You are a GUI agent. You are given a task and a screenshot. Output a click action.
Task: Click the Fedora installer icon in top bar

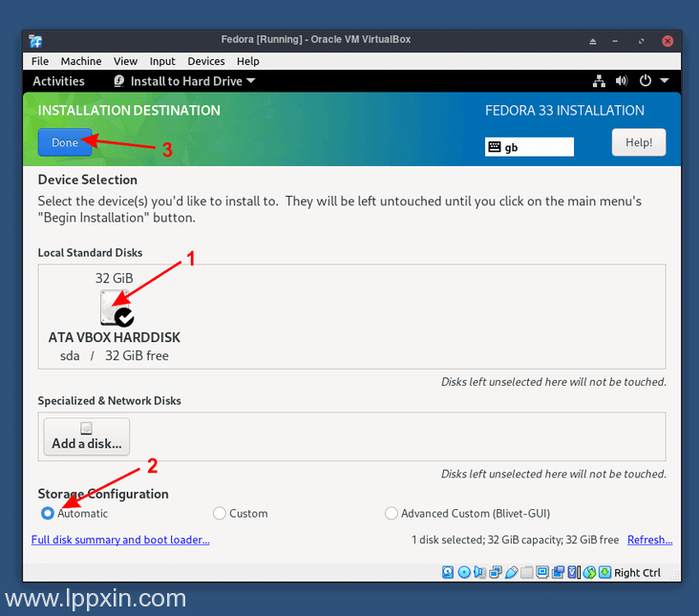pos(118,80)
